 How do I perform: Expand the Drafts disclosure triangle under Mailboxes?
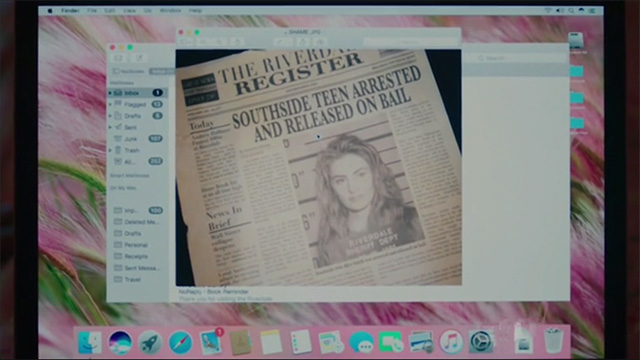point(110,116)
